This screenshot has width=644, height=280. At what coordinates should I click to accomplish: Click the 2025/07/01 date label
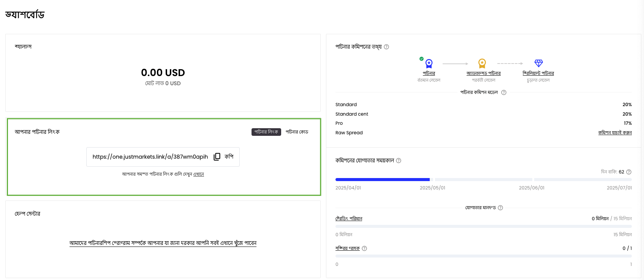pyautogui.click(x=619, y=188)
